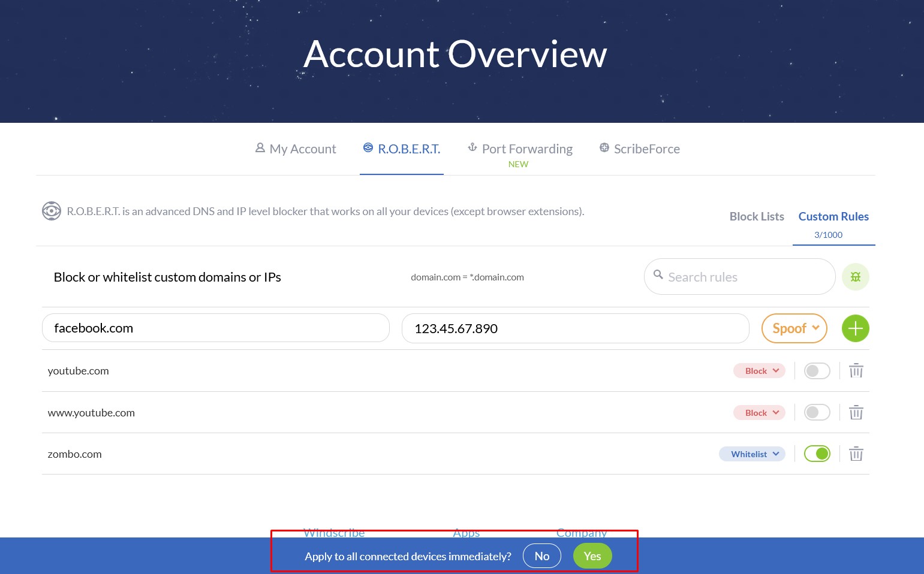Click No to skip applying immediately

(541, 556)
